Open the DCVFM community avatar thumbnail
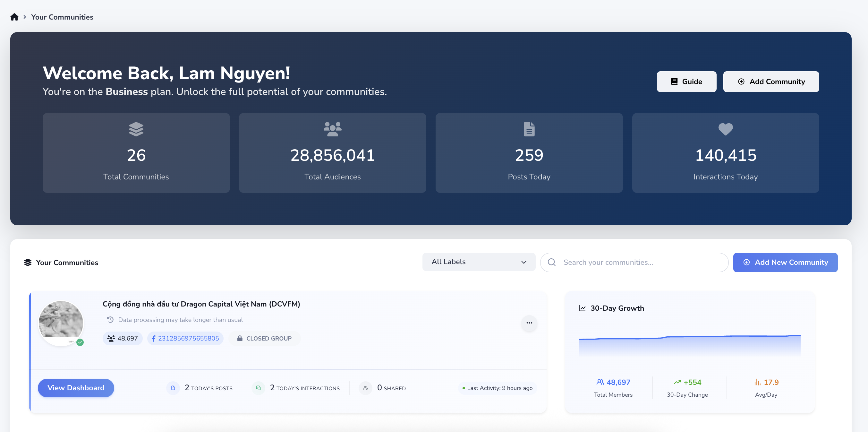The width and height of the screenshot is (868, 432). pyautogui.click(x=61, y=323)
